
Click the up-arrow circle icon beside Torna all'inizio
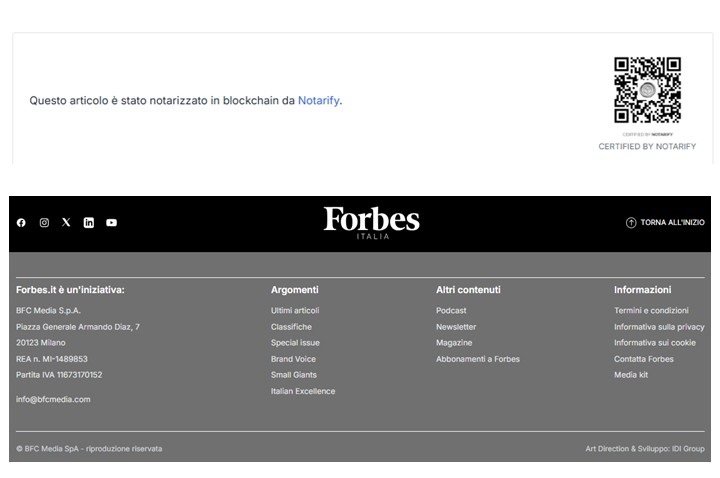631,223
